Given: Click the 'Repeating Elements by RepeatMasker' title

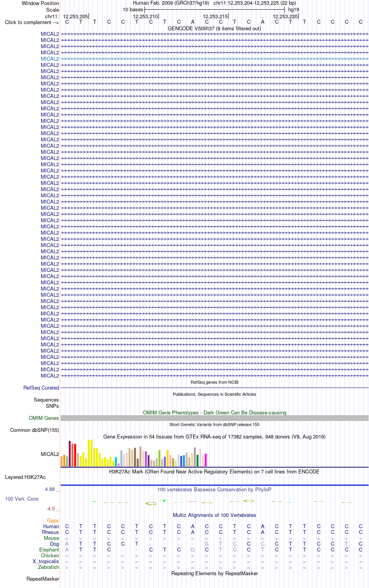Looking at the screenshot, I should click(x=214, y=573).
